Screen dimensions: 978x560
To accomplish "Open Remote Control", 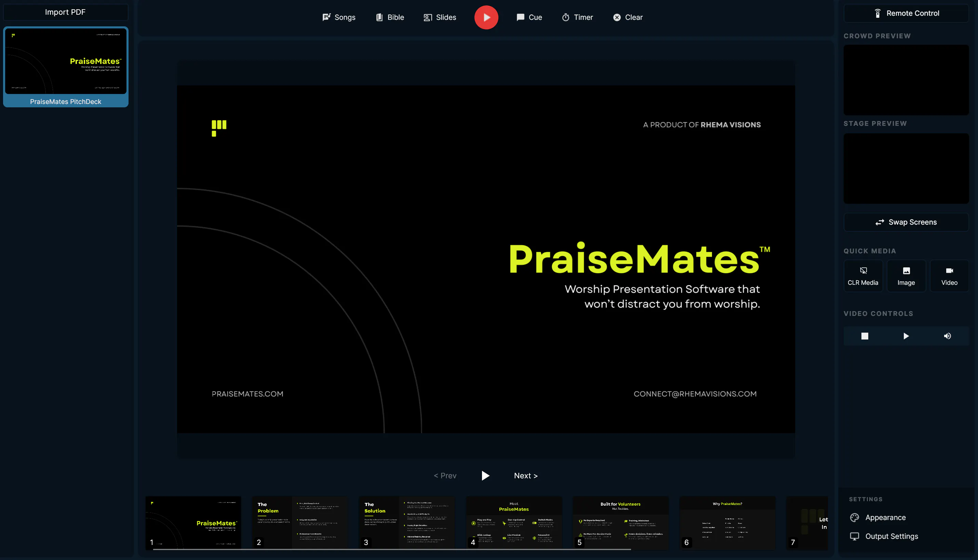I will pos(906,13).
